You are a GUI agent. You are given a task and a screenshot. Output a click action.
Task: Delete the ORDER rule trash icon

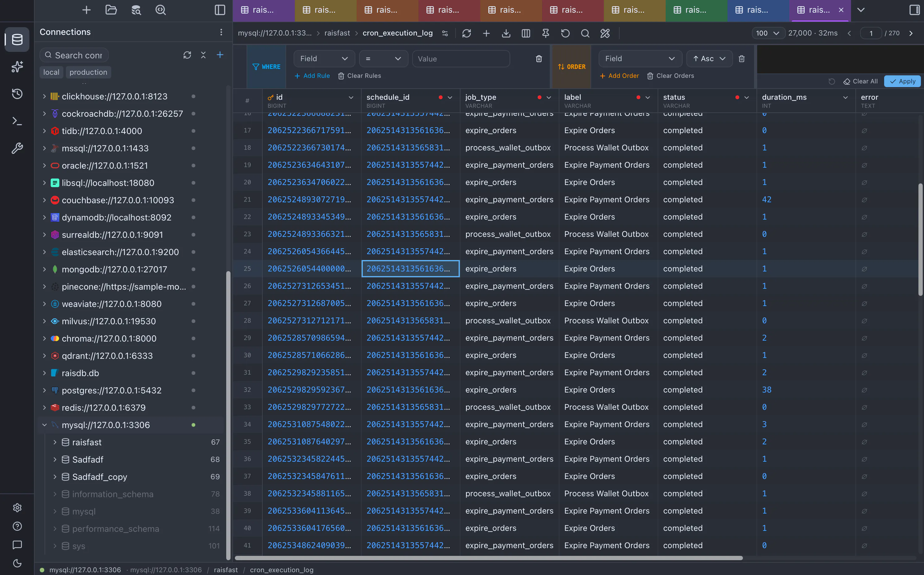pos(742,59)
